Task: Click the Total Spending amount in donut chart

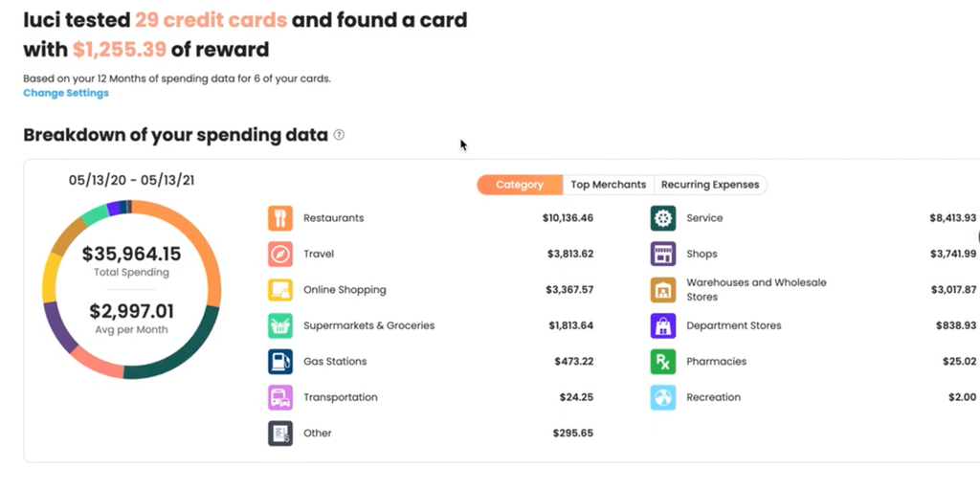Action: coord(131,255)
